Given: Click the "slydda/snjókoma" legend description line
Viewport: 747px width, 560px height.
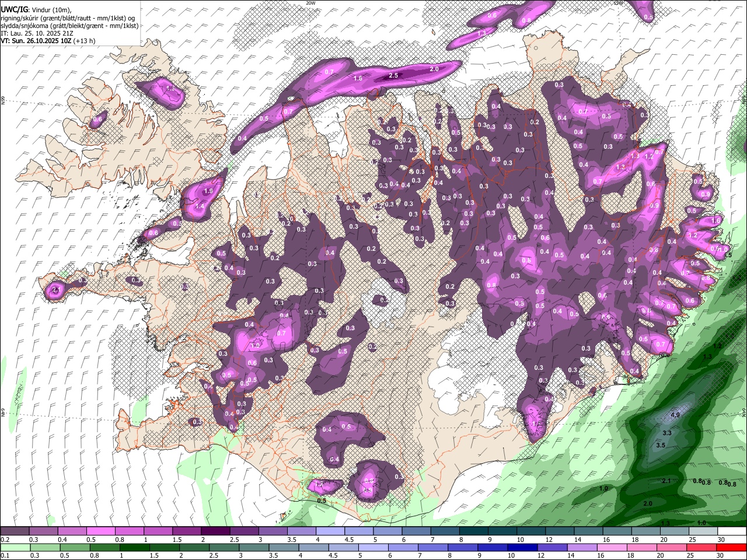Looking at the screenshot, I should point(69,26).
